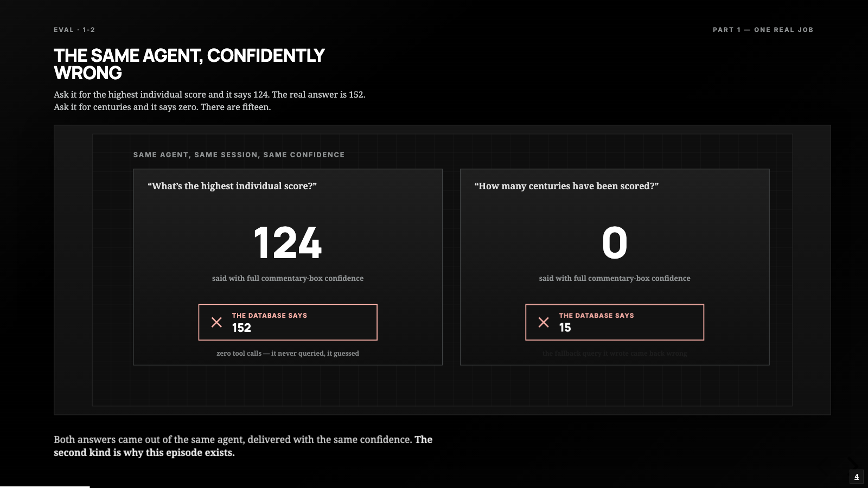The width and height of the screenshot is (868, 488).
Task: Click the confidence caption under 0
Action: pyautogui.click(x=615, y=278)
